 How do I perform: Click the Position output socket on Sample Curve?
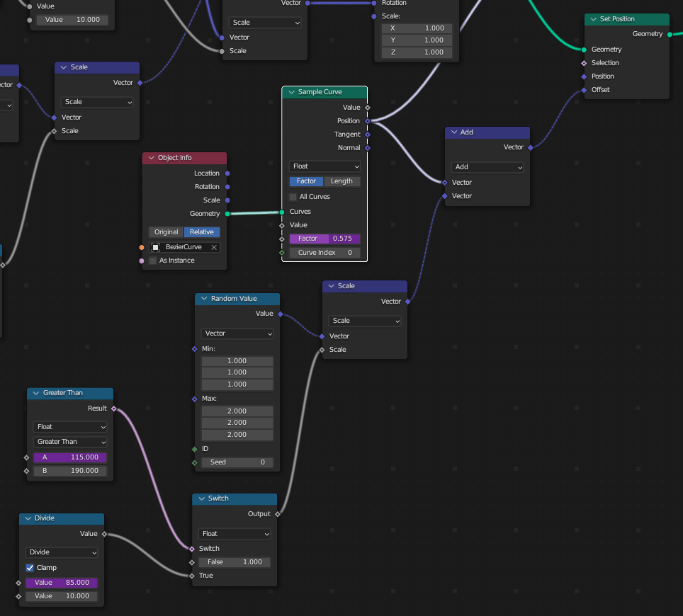point(367,121)
